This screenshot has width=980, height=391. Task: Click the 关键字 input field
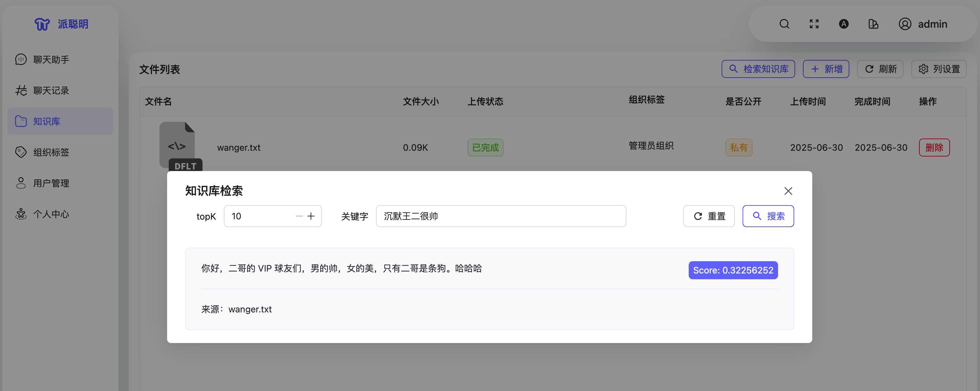[x=501, y=216]
